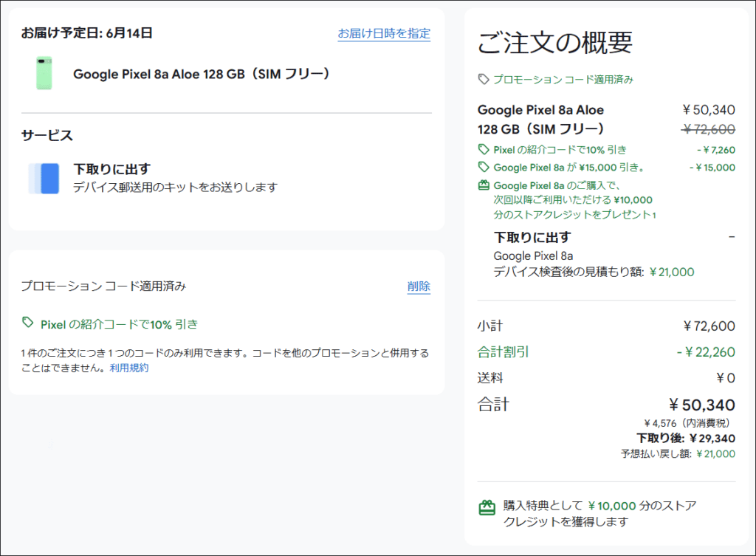
Task: Click the 次回以降ご利用いただける ¥10,000 offer line
Action: 573,200
